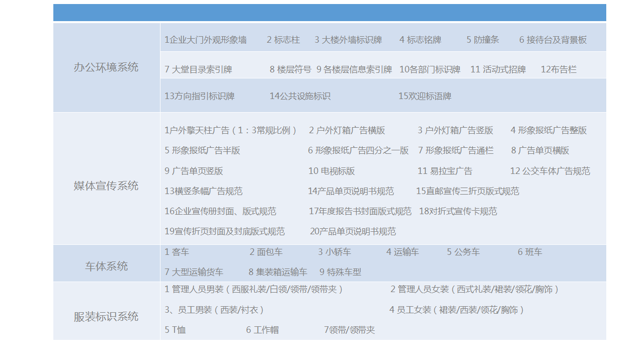
Task: Choose 2 管理人员女装 entry
Action: point(475,290)
